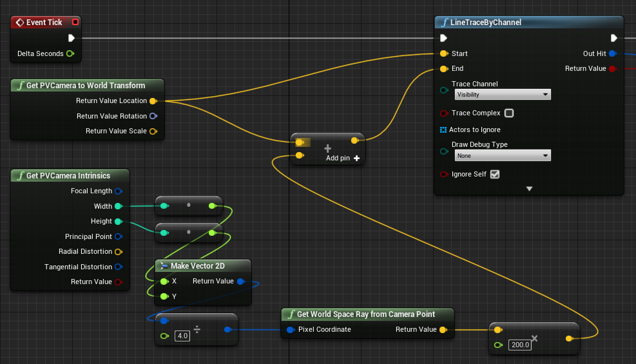This screenshot has width=636, height=364.
Task: Select Get PVCamera Intrinsics node header
Action: click(x=70, y=175)
